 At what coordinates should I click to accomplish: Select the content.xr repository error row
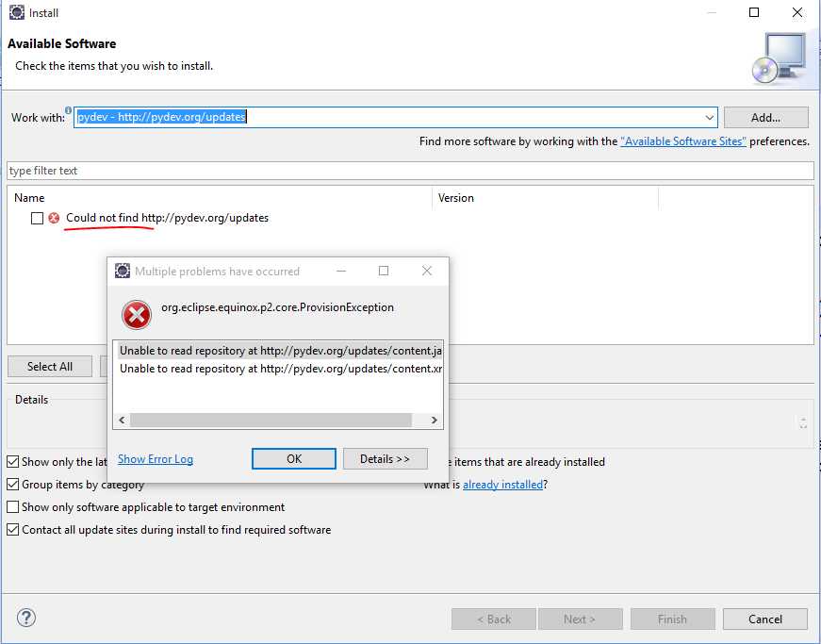click(x=278, y=369)
